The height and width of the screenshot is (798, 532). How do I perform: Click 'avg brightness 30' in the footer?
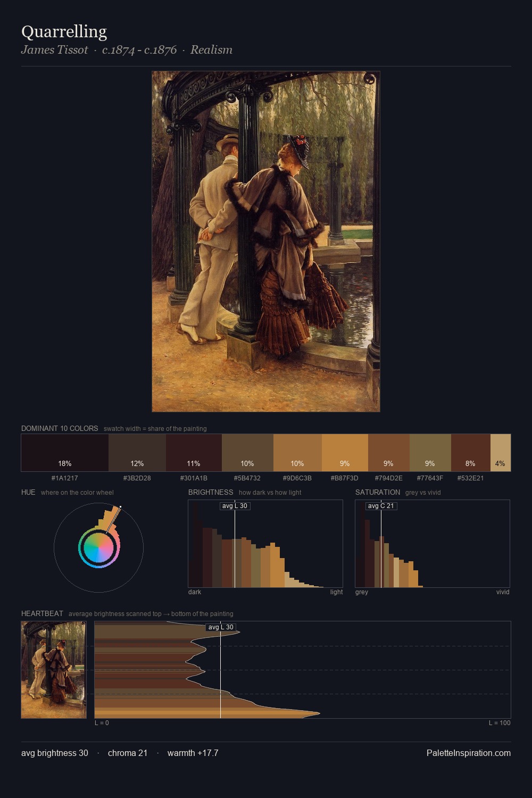(x=55, y=753)
